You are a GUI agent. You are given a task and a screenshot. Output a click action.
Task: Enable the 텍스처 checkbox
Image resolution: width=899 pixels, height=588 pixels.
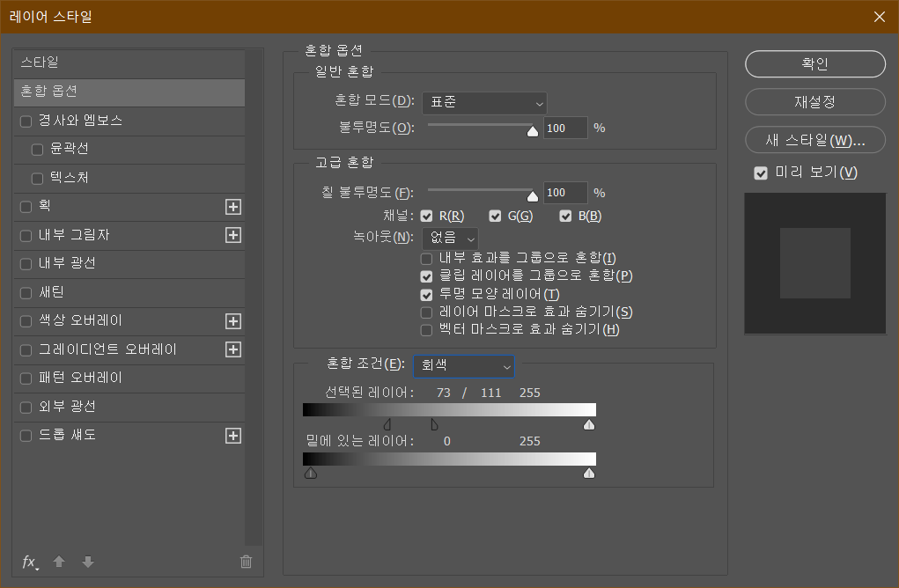[37, 179]
